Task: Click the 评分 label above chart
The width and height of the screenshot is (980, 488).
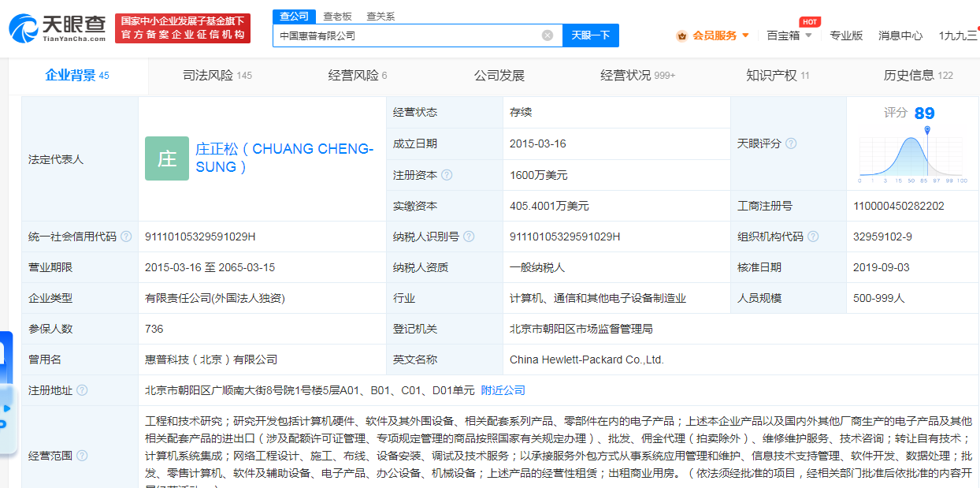Action: 896,114
